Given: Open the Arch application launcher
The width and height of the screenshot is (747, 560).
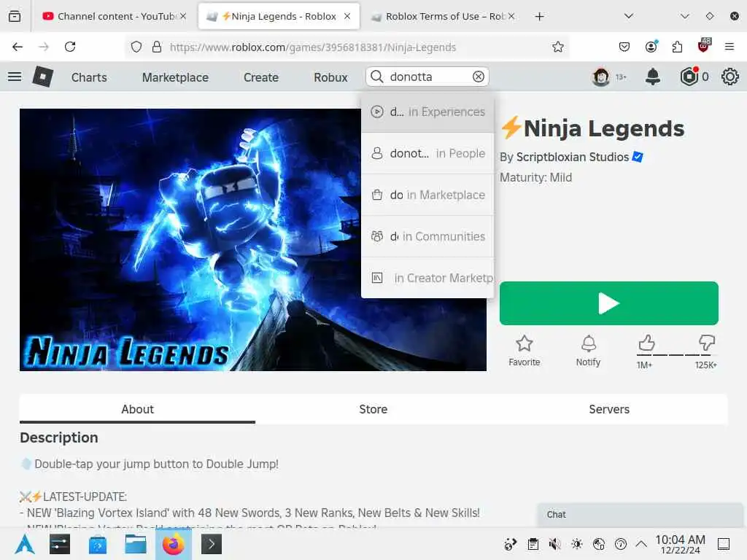Looking at the screenshot, I should point(24,544).
